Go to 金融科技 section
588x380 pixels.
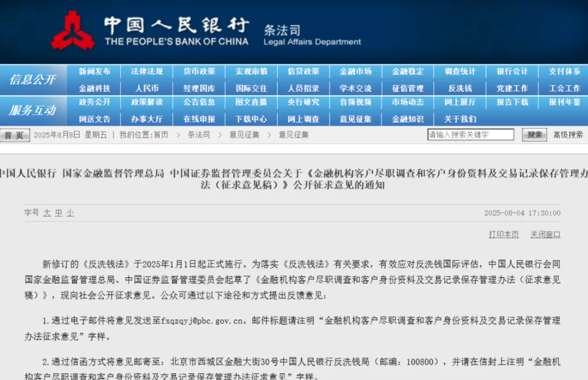coord(95,88)
